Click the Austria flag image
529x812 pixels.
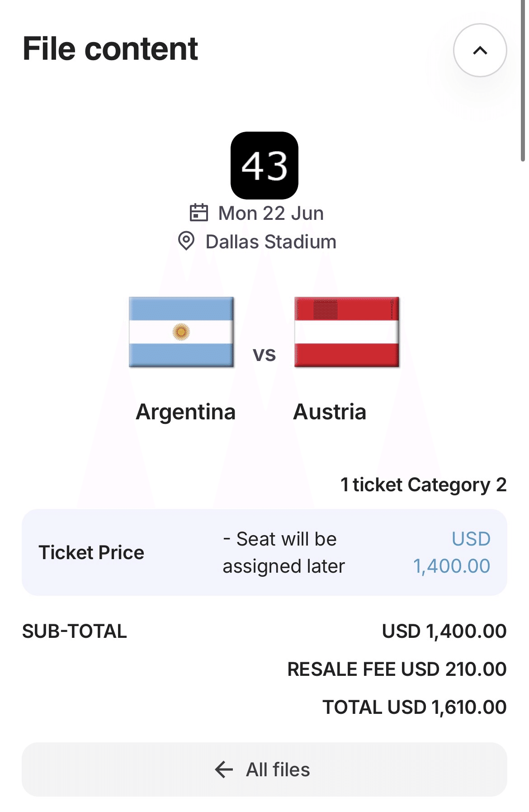(x=347, y=332)
